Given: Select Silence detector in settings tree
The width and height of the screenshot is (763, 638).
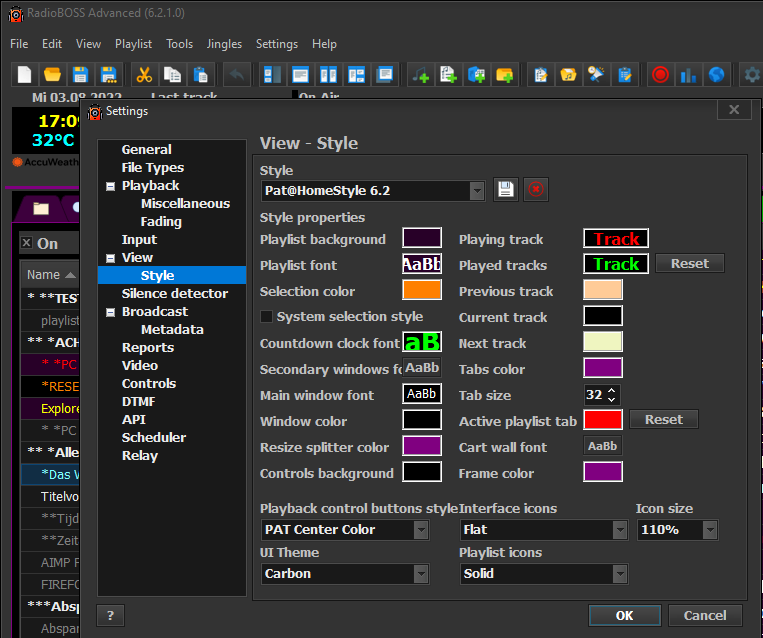Looking at the screenshot, I should pos(175,293).
